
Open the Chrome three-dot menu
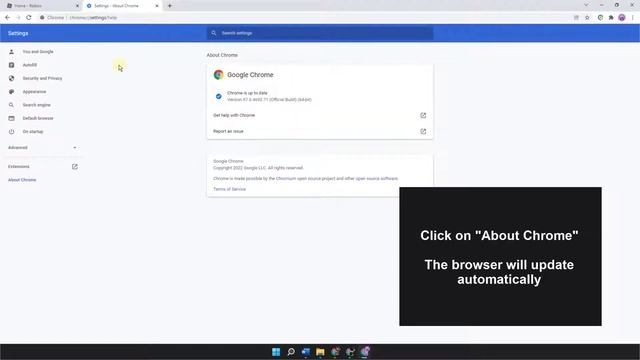pyautogui.click(x=632, y=18)
